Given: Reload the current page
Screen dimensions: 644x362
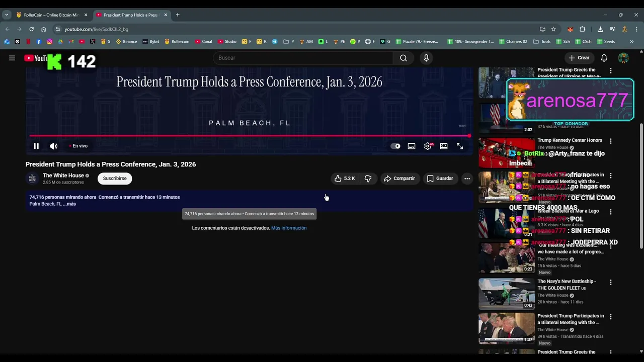Looking at the screenshot, I should pos(31,29).
